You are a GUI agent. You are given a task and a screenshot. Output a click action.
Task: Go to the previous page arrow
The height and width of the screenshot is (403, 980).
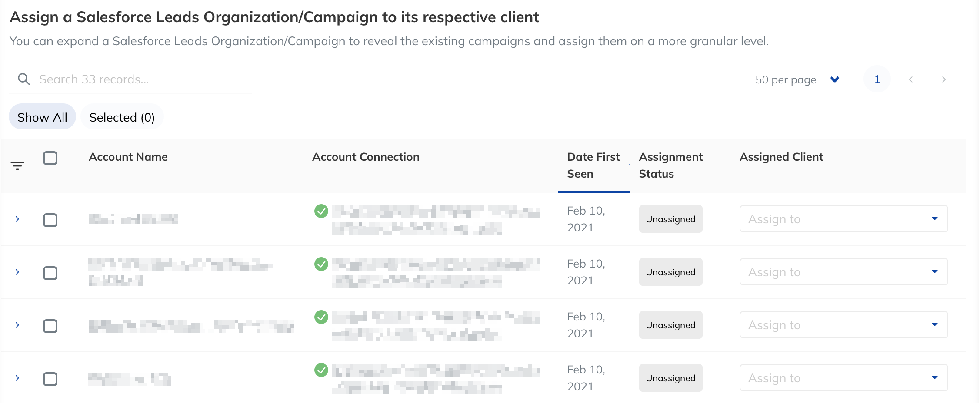click(911, 79)
